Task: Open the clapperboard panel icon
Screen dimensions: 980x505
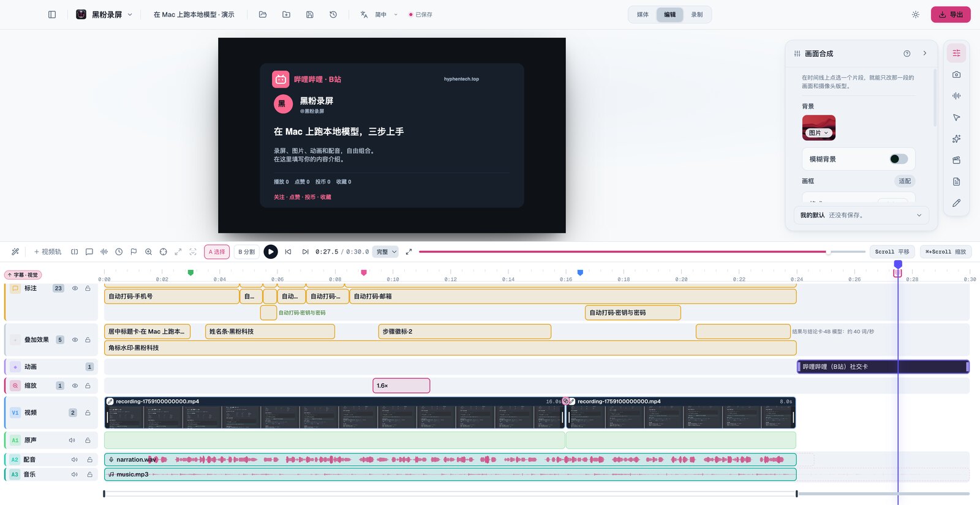Action: tap(957, 160)
